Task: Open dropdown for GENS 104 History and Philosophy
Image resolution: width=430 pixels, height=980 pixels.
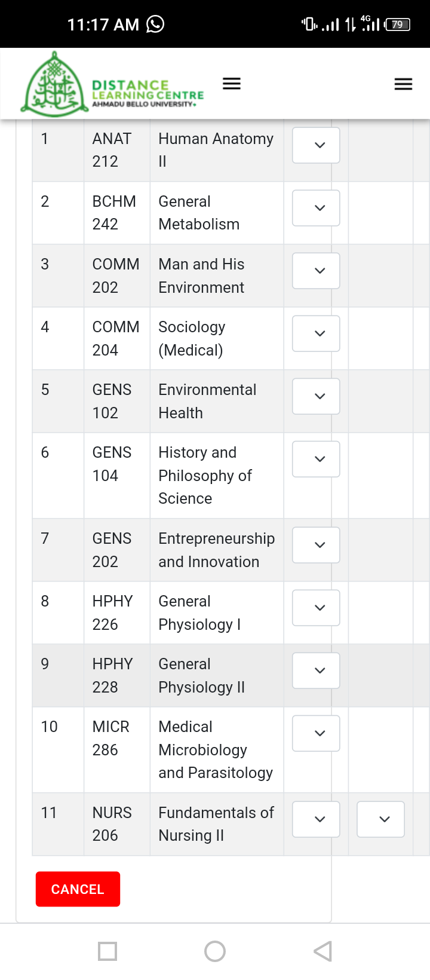Action: pyautogui.click(x=316, y=459)
